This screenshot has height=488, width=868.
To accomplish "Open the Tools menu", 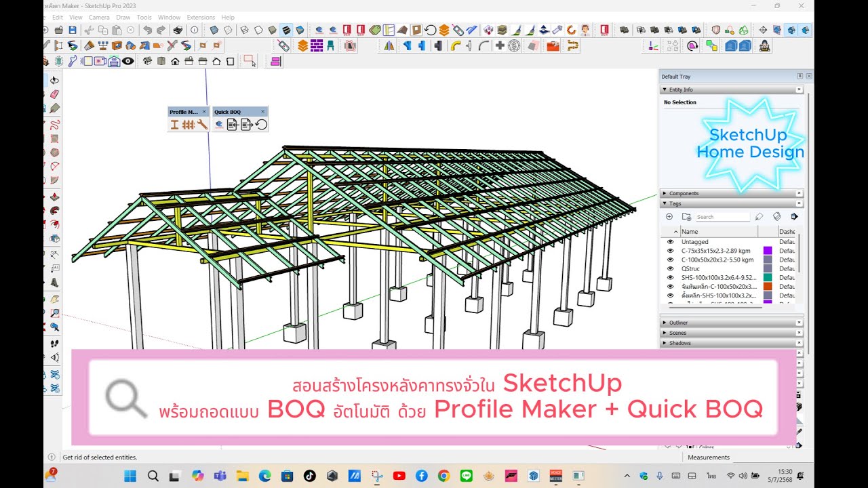I will click(x=144, y=17).
